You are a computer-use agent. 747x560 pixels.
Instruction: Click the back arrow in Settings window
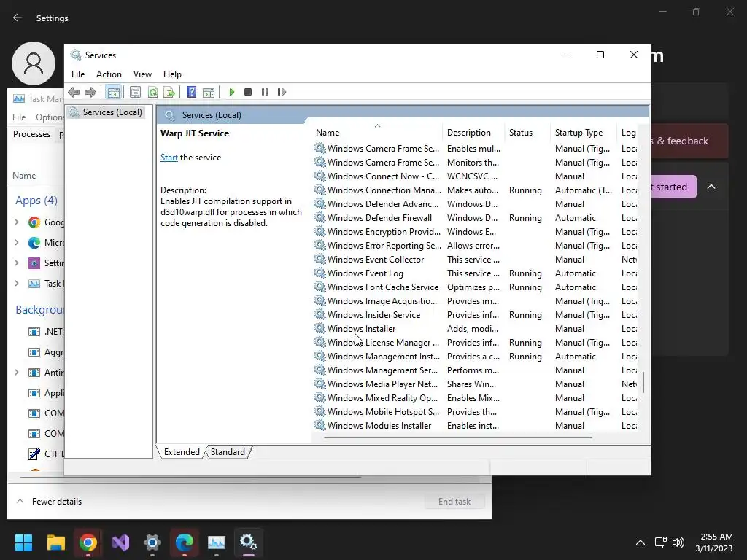coord(18,17)
